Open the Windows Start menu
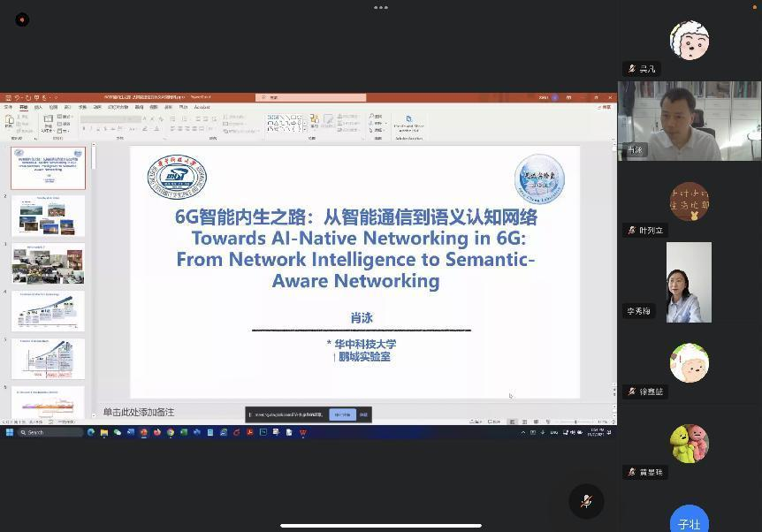762x532 pixels. point(10,432)
